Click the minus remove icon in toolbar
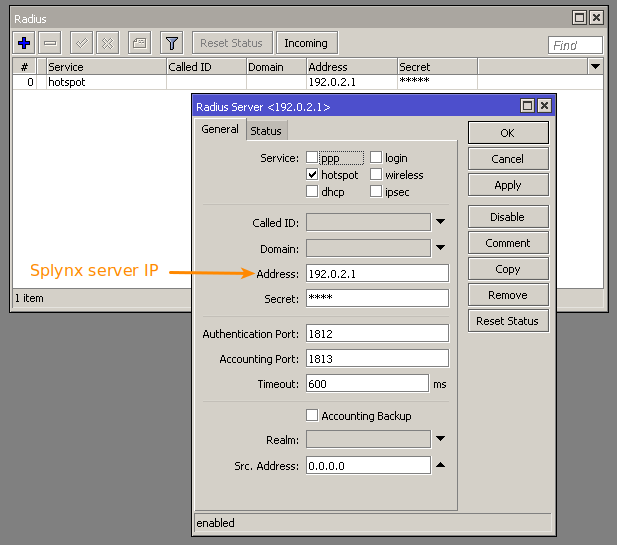Viewport: 617px width, 546px height. point(51,43)
